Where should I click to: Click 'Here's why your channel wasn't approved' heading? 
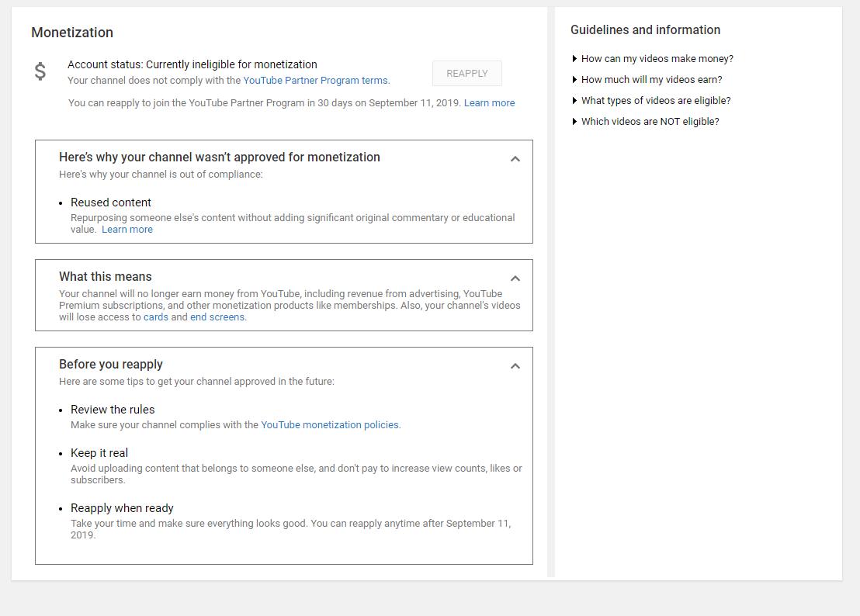220,157
